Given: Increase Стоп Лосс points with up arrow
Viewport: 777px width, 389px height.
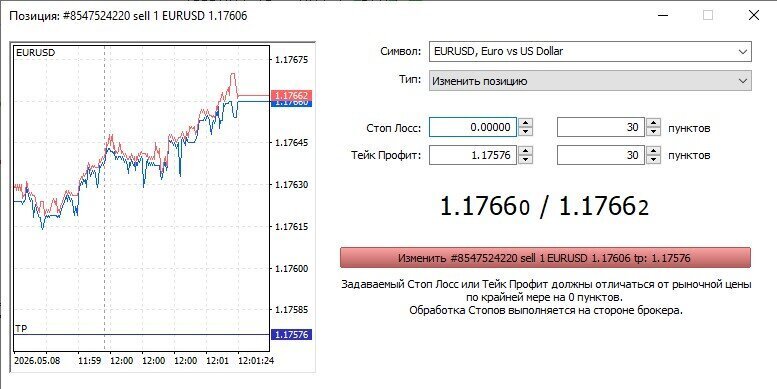Looking at the screenshot, I should [654, 123].
